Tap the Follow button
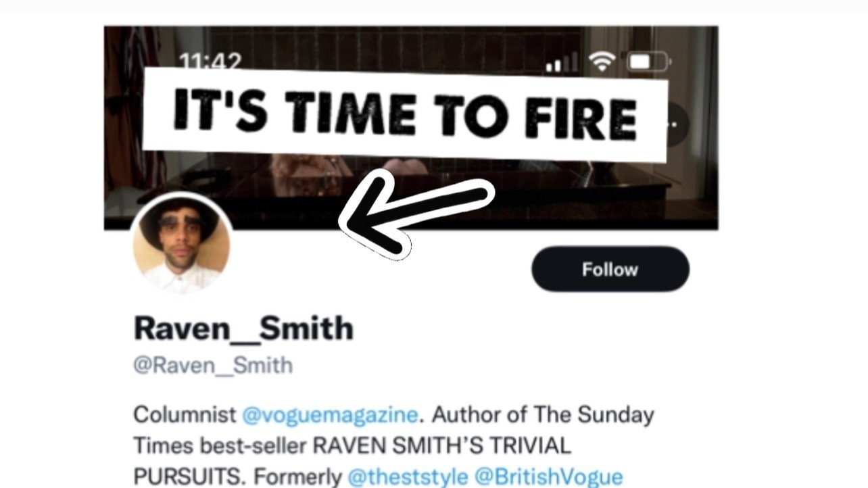868x488 pixels. coord(610,269)
